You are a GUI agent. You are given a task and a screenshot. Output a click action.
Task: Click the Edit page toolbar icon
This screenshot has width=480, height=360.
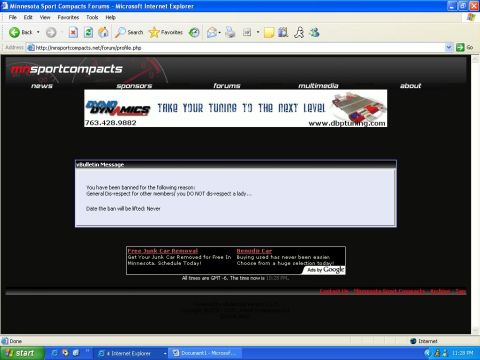click(247, 32)
